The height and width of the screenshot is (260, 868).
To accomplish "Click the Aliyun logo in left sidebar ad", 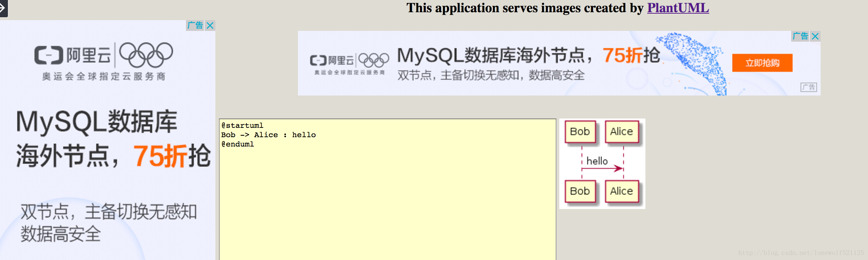I will pyautogui.click(x=73, y=55).
